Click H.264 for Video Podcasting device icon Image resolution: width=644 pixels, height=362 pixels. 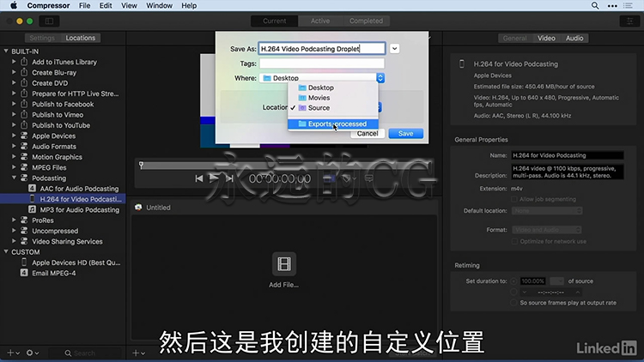pos(32,199)
